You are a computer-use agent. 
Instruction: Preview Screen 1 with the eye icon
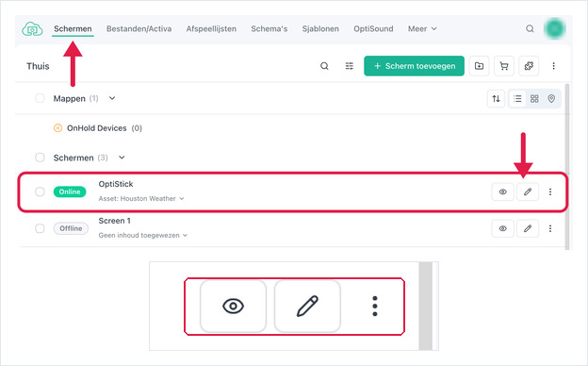click(x=503, y=228)
